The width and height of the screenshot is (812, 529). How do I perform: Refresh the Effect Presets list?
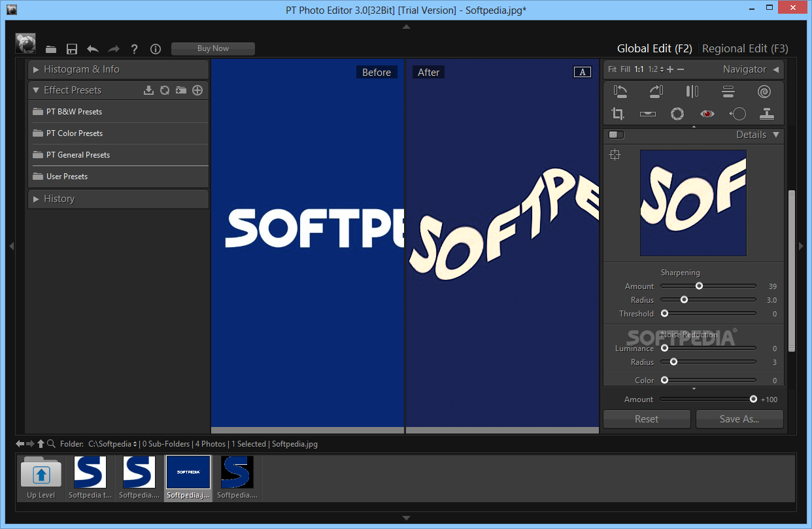click(x=165, y=90)
